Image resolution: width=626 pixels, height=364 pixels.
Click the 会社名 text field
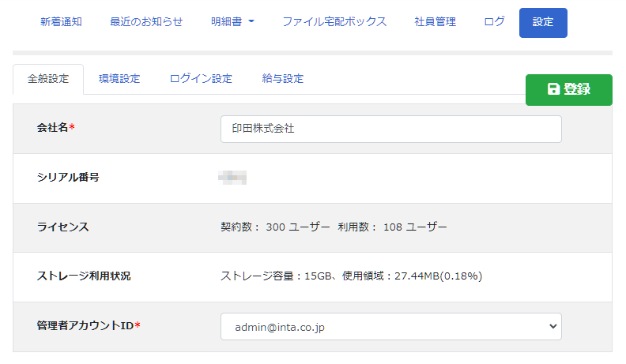click(390, 129)
